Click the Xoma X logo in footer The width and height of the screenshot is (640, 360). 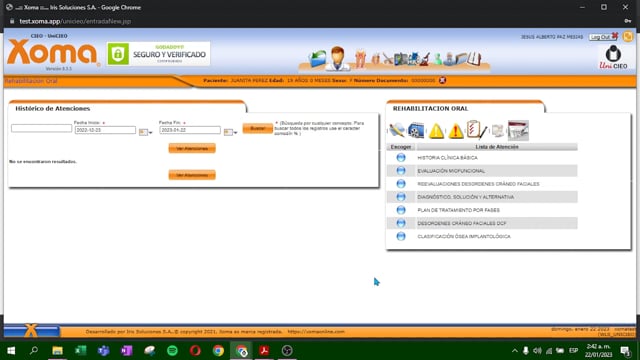click(31, 331)
